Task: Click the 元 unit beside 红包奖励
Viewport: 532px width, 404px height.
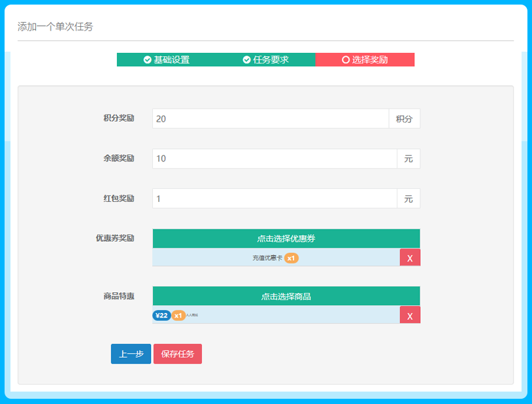Action: tap(408, 199)
